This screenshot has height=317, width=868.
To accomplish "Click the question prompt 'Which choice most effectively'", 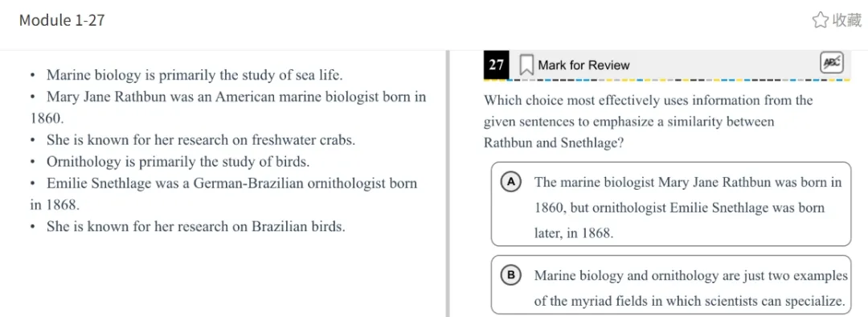I will click(649, 122).
